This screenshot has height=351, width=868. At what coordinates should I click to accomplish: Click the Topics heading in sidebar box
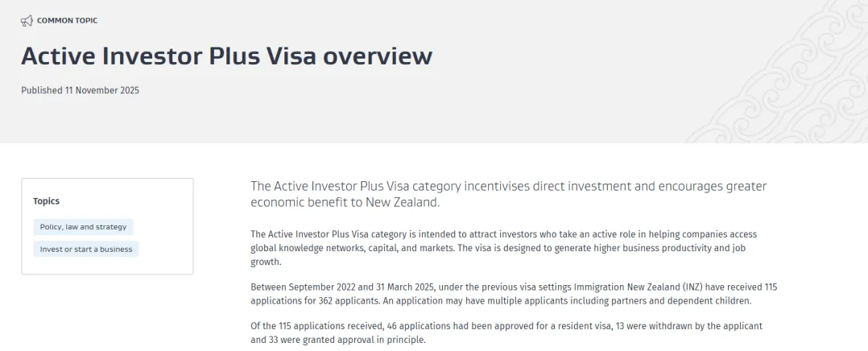click(x=46, y=200)
